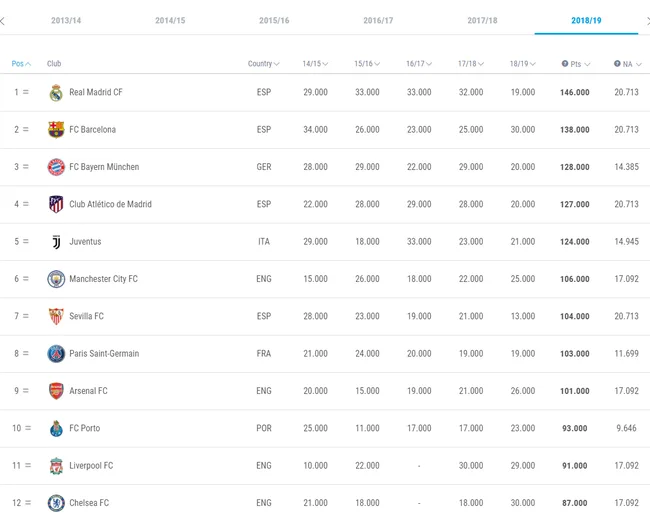The height and width of the screenshot is (521, 650).
Task: Click the Chelsea FC crest
Action: pos(56,503)
